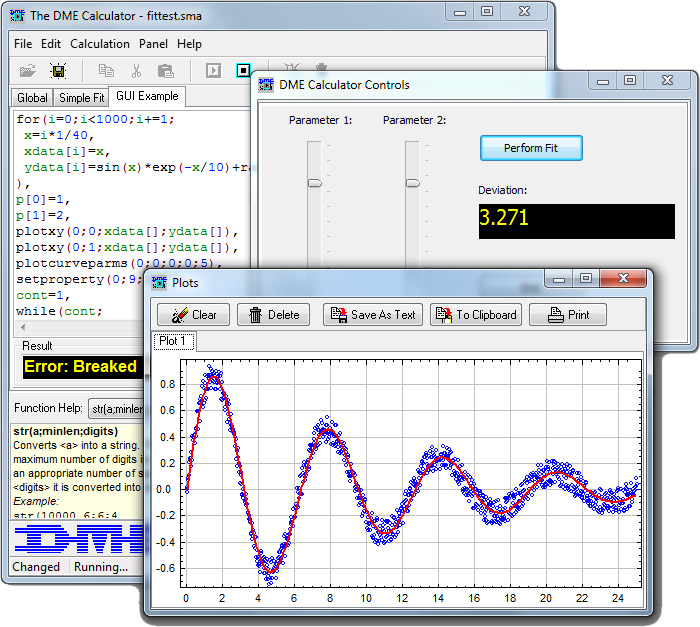
Task: Click the str(a;minlen;digits) help heading
Action: click(66, 431)
